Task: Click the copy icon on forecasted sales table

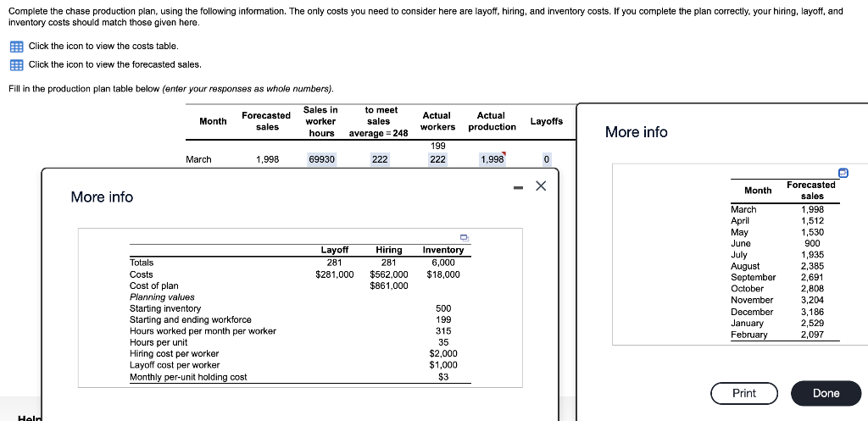Action: (843, 173)
